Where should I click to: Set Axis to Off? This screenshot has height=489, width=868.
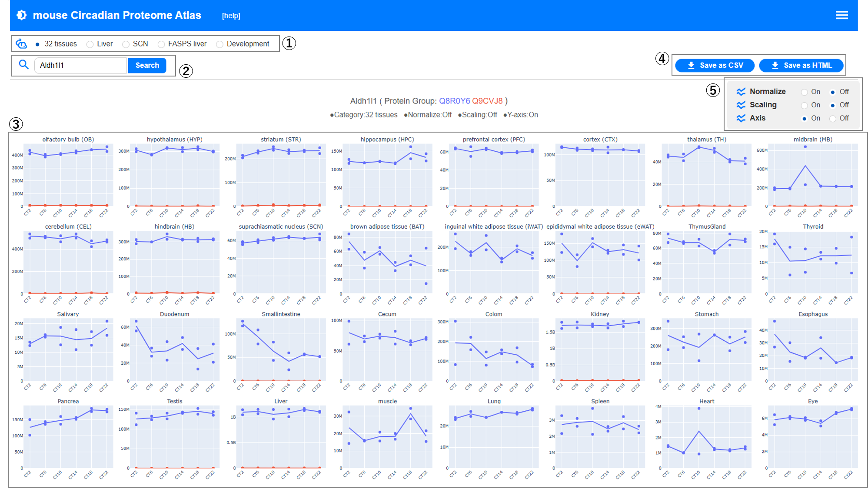833,119
